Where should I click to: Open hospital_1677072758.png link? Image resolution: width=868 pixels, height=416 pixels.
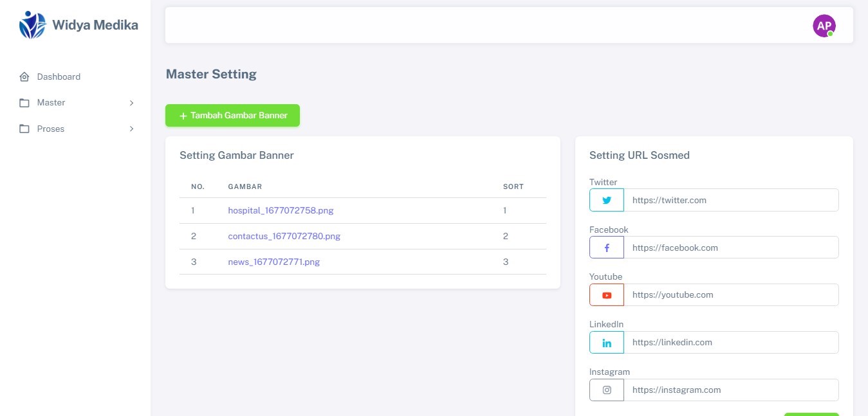coord(281,210)
